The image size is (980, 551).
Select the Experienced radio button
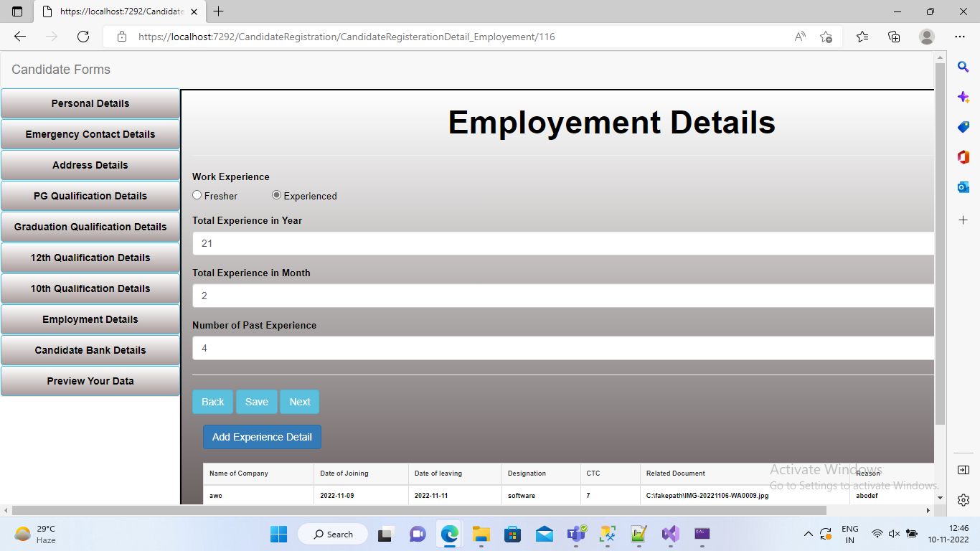tap(277, 195)
